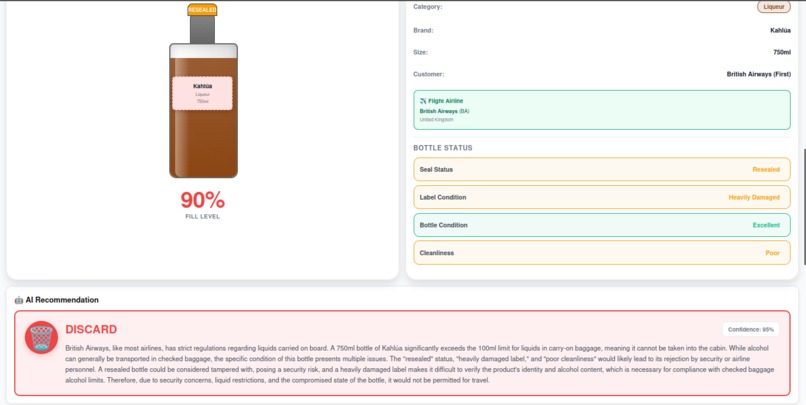Open the Bottle Condition row
The image size is (806, 405).
pyautogui.click(x=602, y=225)
